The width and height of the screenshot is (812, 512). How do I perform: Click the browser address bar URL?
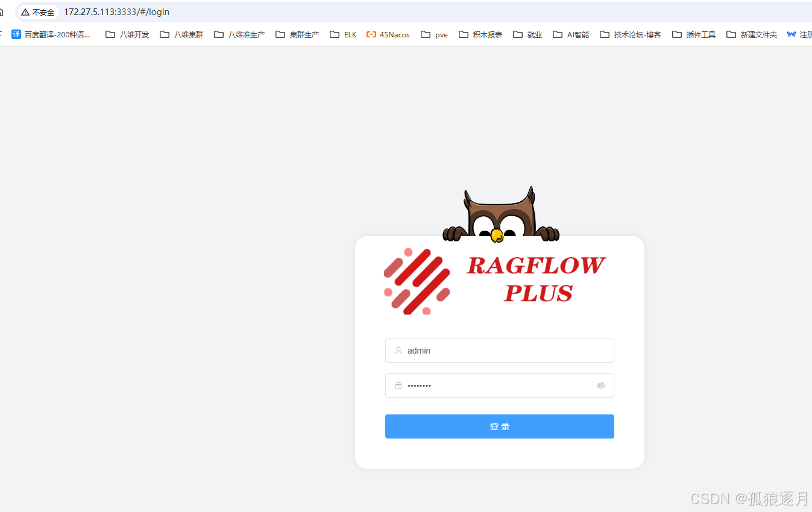117,11
